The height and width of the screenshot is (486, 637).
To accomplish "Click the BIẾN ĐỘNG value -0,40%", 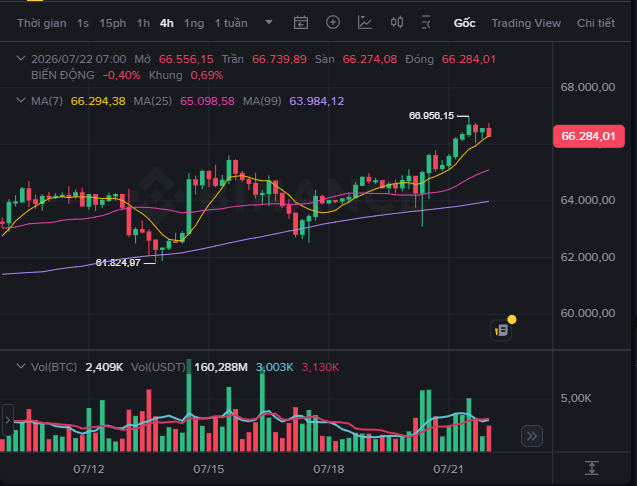I will click(x=121, y=75).
